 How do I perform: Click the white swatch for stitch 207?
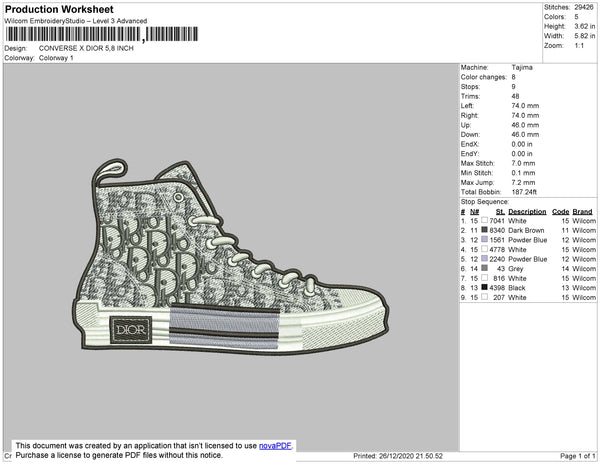tap(484, 297)
